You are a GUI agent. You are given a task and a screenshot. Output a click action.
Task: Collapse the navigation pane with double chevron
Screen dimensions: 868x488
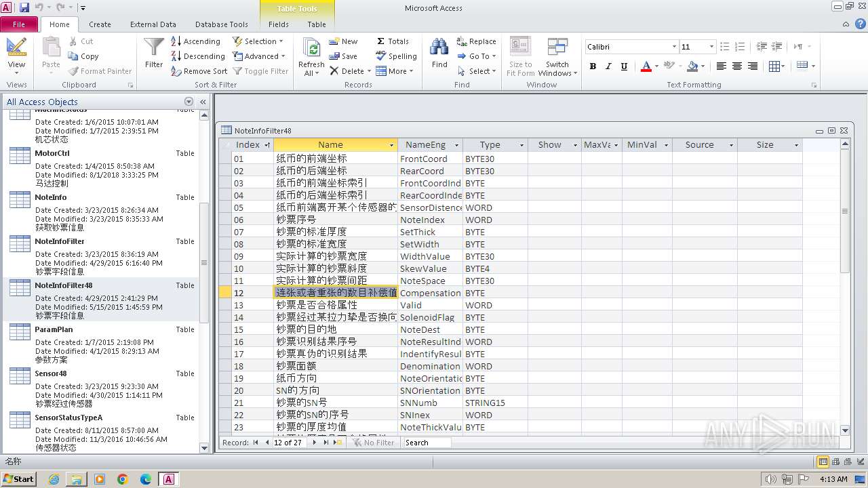point(203,102)
